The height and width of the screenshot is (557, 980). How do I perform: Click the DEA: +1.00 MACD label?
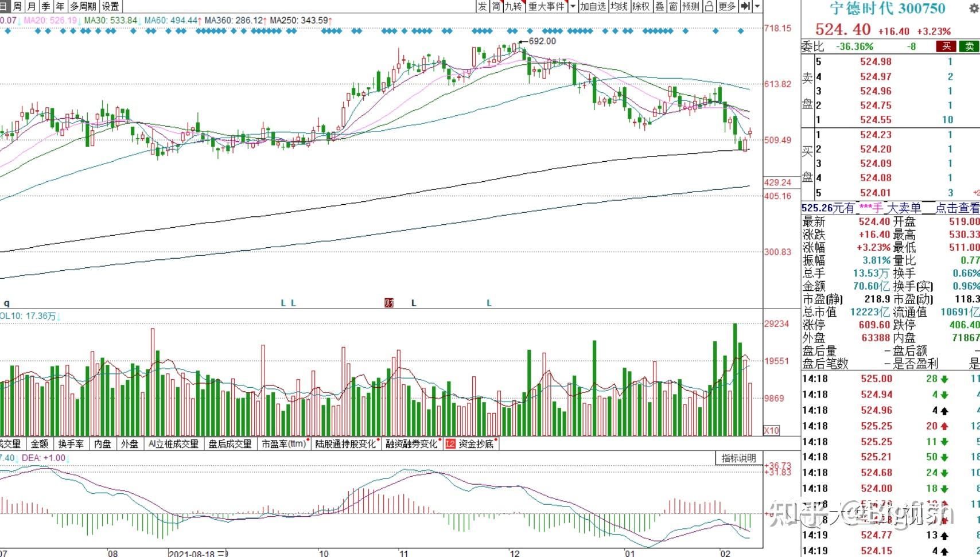click(x=45, y=458)
